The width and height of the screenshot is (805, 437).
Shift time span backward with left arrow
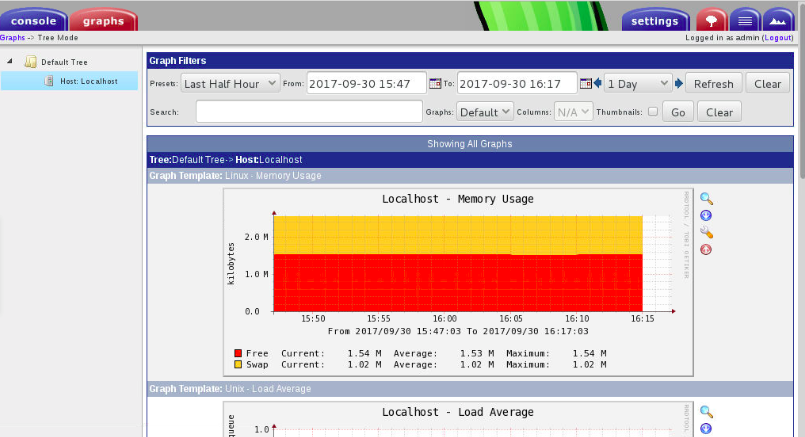coord(598,83)
